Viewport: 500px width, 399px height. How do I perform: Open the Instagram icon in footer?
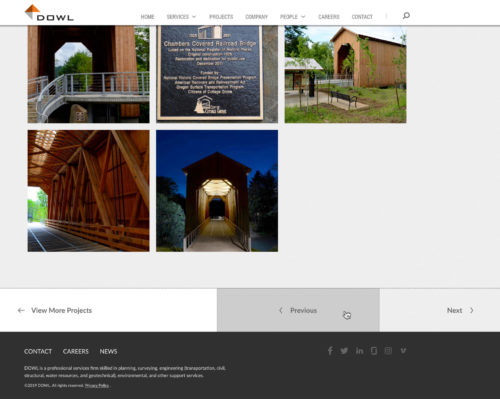click(388, 351)
